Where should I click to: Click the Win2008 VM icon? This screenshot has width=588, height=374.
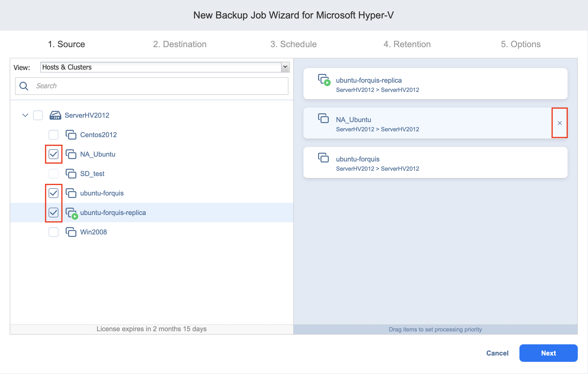pyautogui.click(x=71, y=232)
